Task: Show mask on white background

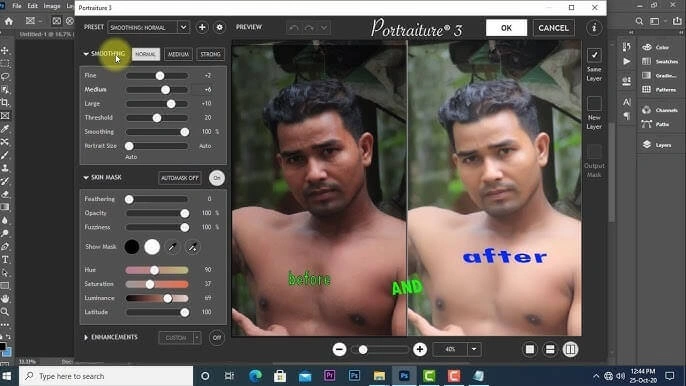Action: pyautogui.click(x=152, y=247)
